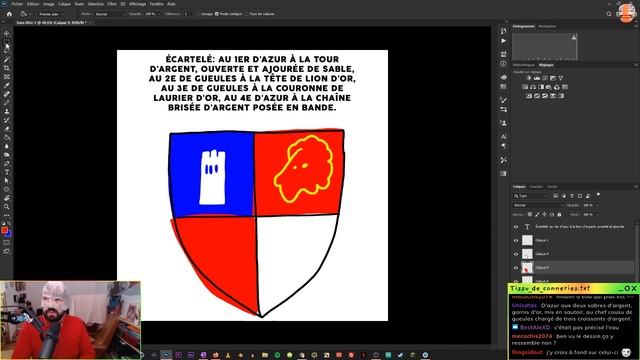The image size is (640, 360).
Task: Open the Fond fill arrow in Calques panel
Action: 597,214
